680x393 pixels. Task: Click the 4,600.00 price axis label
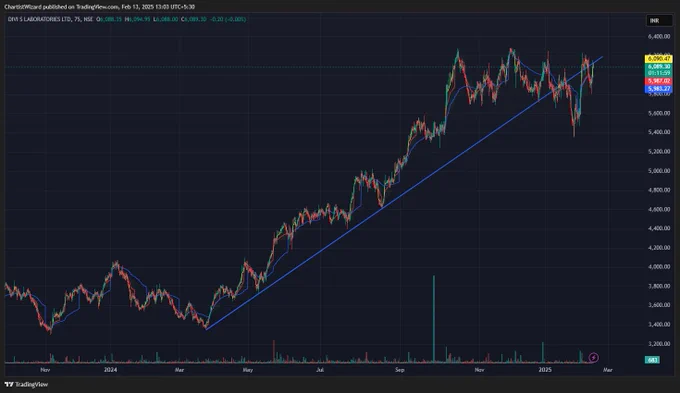[x=659, y=209]
